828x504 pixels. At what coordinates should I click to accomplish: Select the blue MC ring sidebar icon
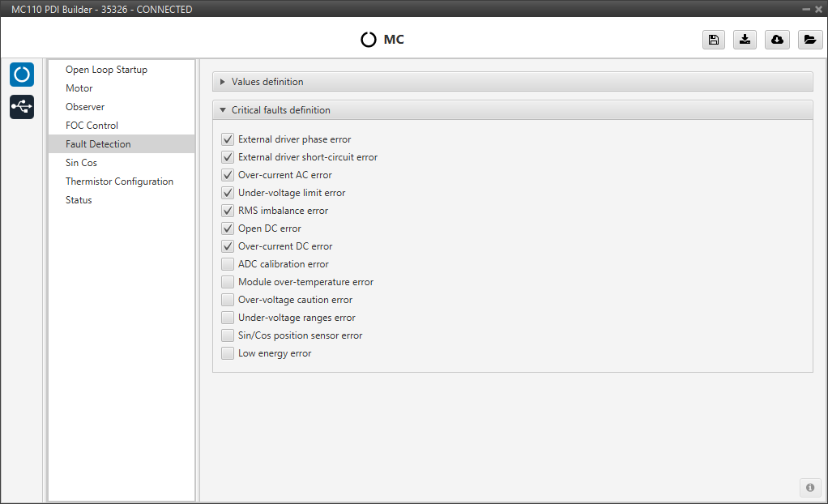pyautogui.click(x=22, y=75)
